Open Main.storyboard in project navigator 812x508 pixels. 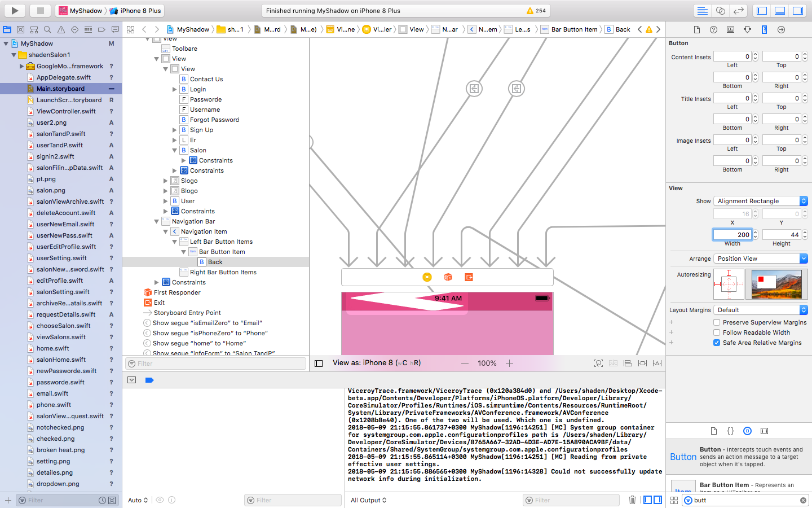click(61, 89)
